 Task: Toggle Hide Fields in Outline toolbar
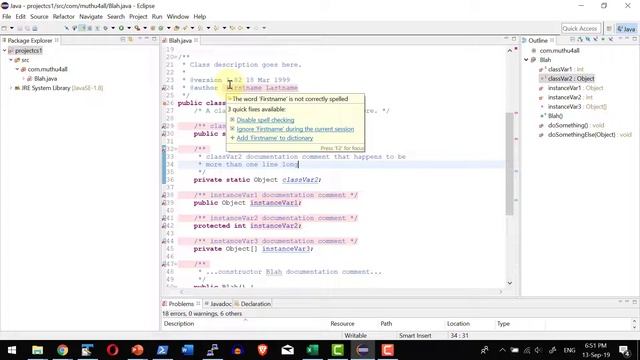click(588, 40)
